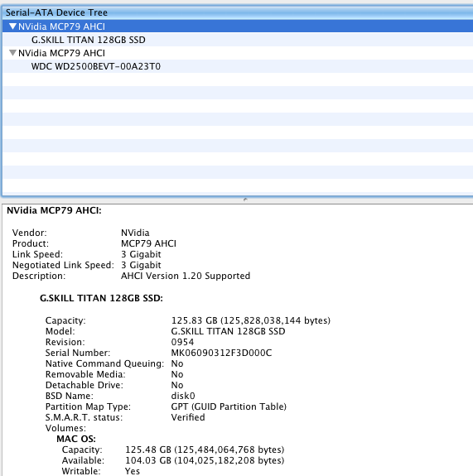Collapse the selected NVidia MCP79 AHCI controller
Screen dimensions: 473x476
12,26
